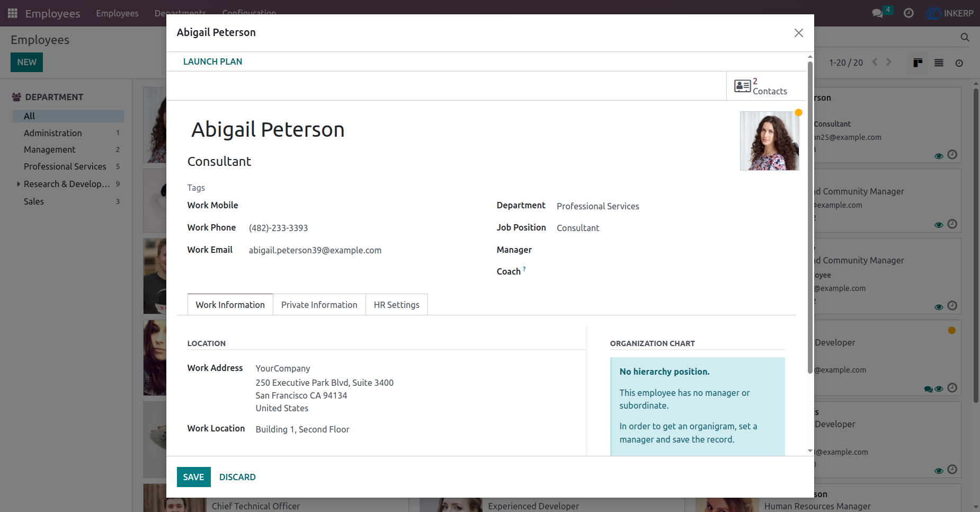Click the eye icon on first Developer card
The image size is (980, 512).
939,389
